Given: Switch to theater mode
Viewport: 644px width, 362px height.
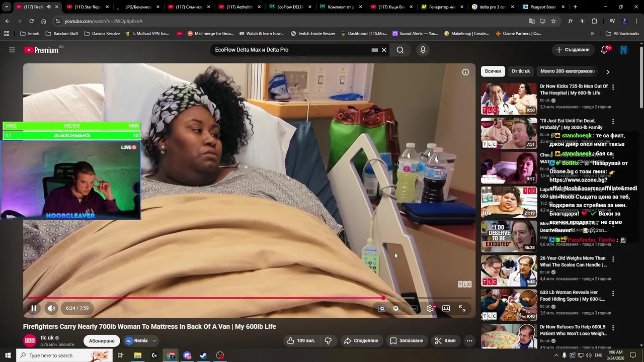Looking at the screenshot, I should 446,308.
